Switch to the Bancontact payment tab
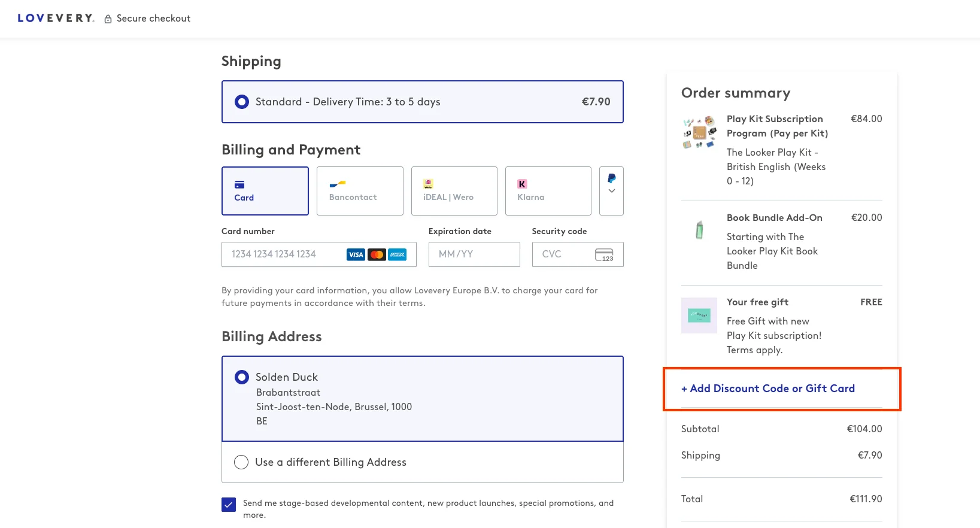This screenshot has height=528, width=980. click(360, 191)
